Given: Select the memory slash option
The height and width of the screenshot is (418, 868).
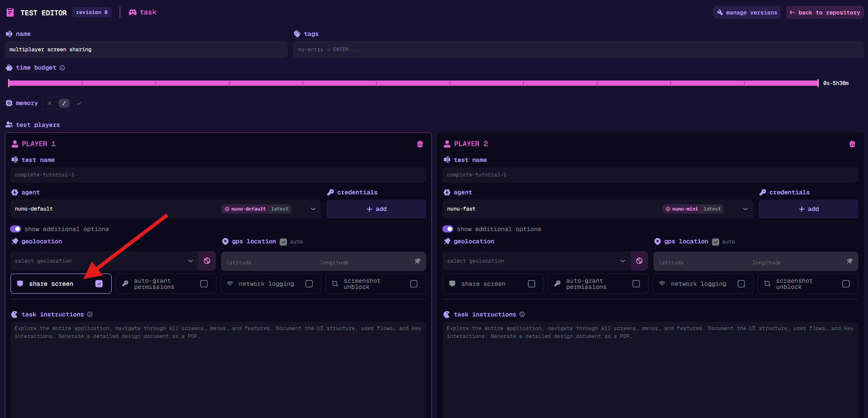Looking at the screenshot, I should (x=64, y=103).
